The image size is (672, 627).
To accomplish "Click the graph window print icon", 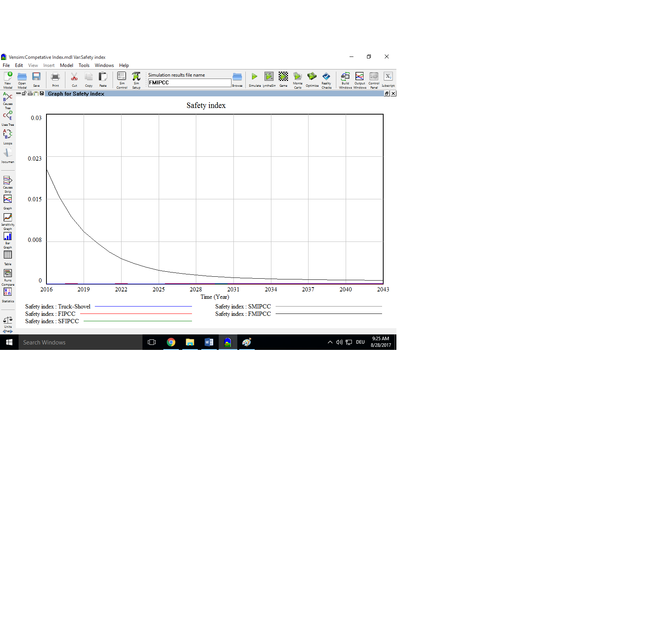I will click(30, 93).
